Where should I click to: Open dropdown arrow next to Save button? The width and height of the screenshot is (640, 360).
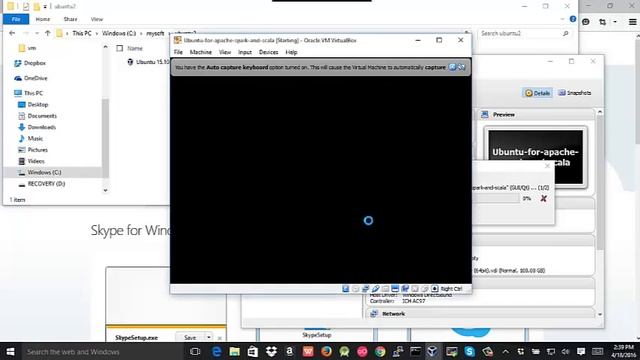209,338
